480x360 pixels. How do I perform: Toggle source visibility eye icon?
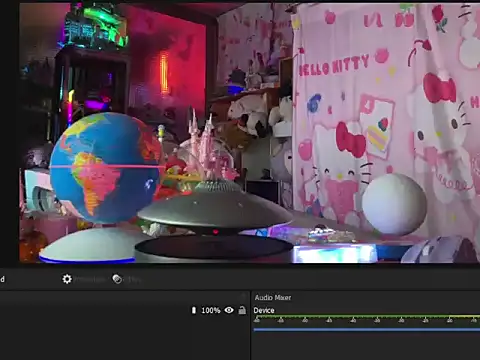(x=229, y=310)
